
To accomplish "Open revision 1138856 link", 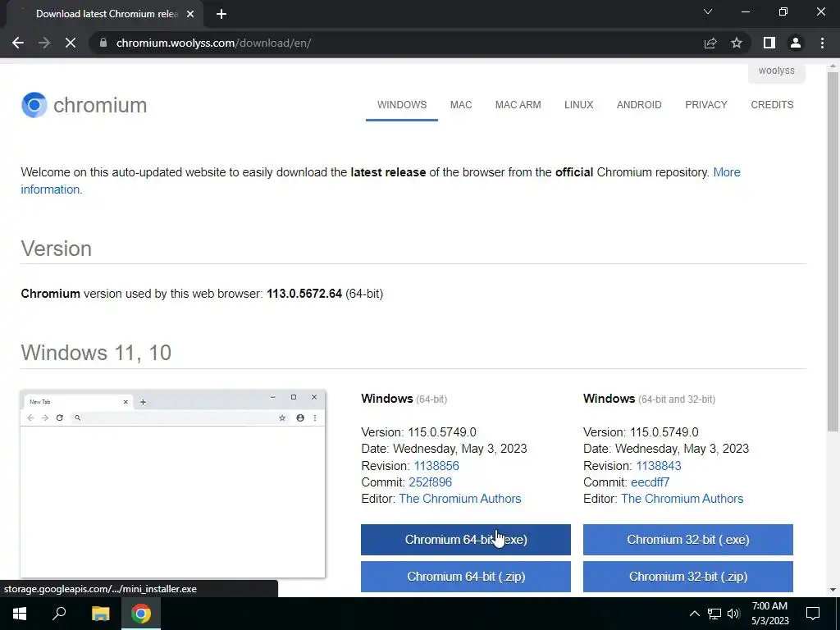I will tap(436, 466).
